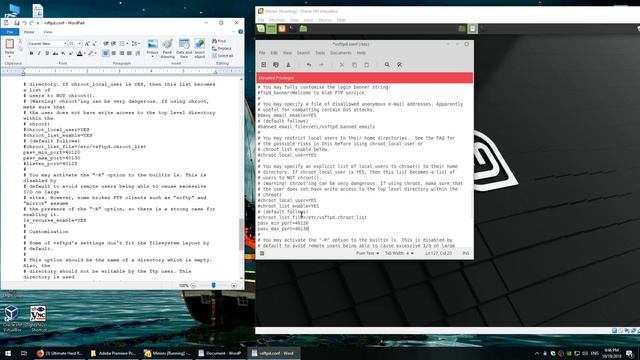Screen dimensions: 640x360
Task: Open File menu in xed editor
Action: coord(262,53)
